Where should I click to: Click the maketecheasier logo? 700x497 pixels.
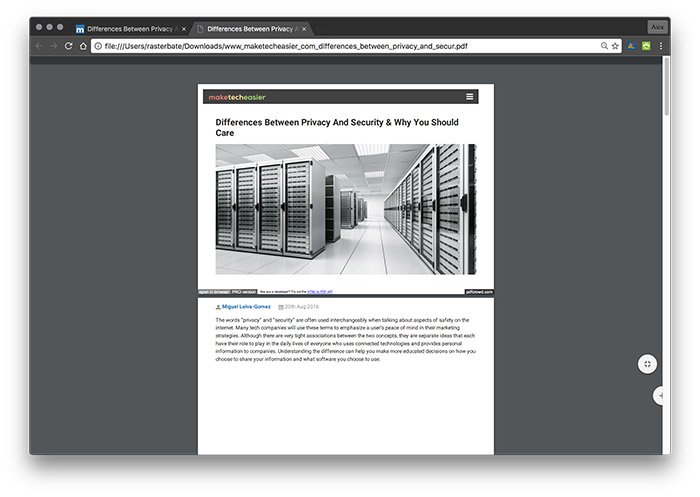point(237,97)
